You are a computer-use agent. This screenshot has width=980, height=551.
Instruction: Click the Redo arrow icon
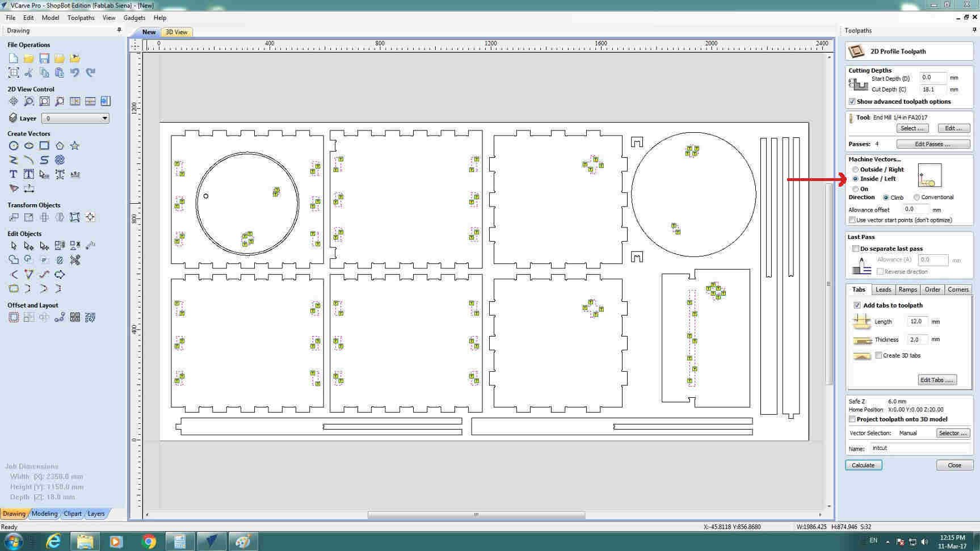coord(90,73)
